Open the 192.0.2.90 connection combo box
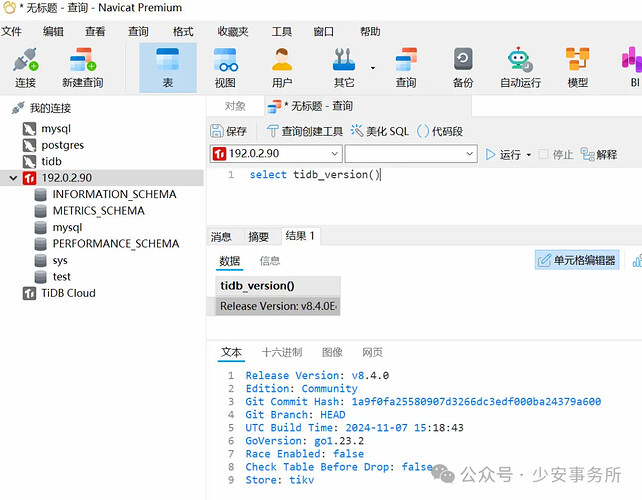This screenshot has width=642, height=500. (276, 154)
